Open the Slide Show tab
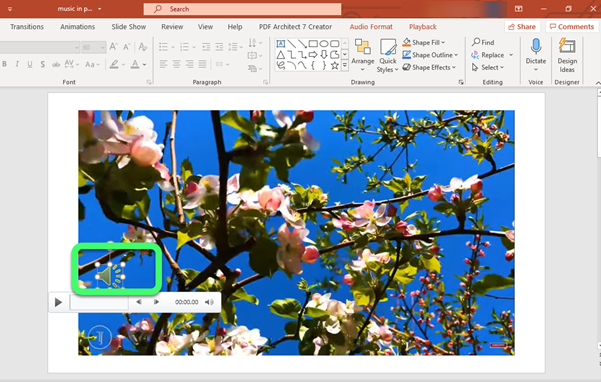Viewport: 601px width, 382px height. pyautogui.click(x=128, y=27)
